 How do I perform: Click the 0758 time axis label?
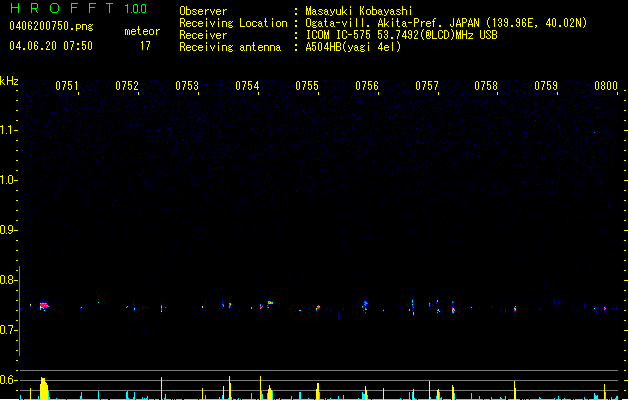click(486, 86)
